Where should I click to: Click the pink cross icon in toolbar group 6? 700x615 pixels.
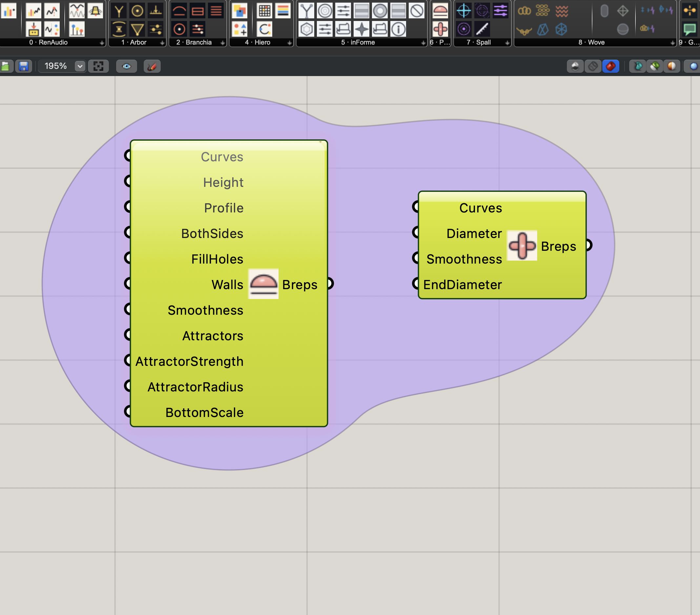pos(440,29)
